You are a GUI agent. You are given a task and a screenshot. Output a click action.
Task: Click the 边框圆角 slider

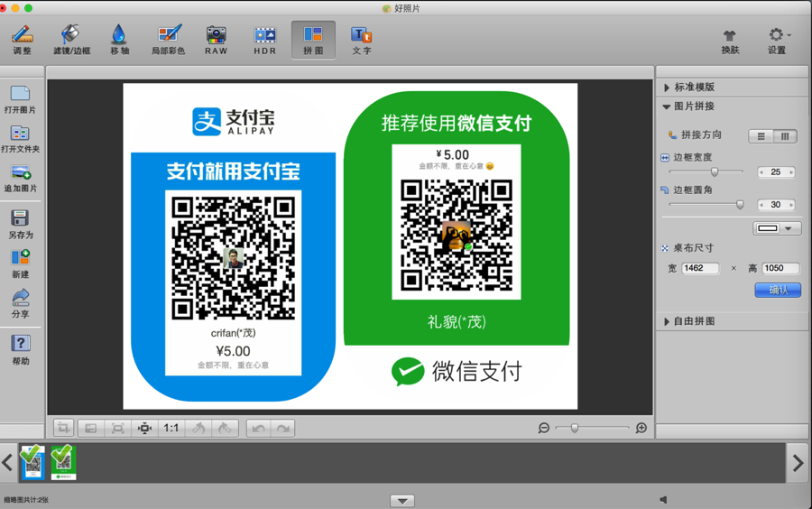point(706,205)
